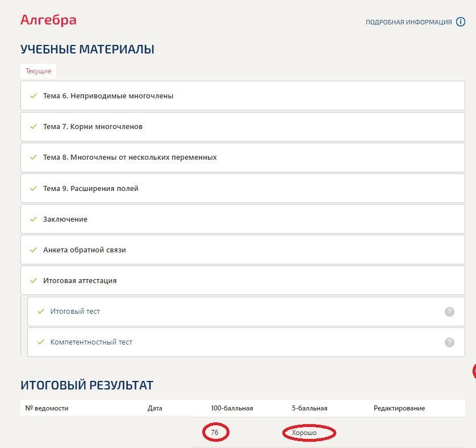Collapse the Итоговая аттестация section

pos(243,280)
